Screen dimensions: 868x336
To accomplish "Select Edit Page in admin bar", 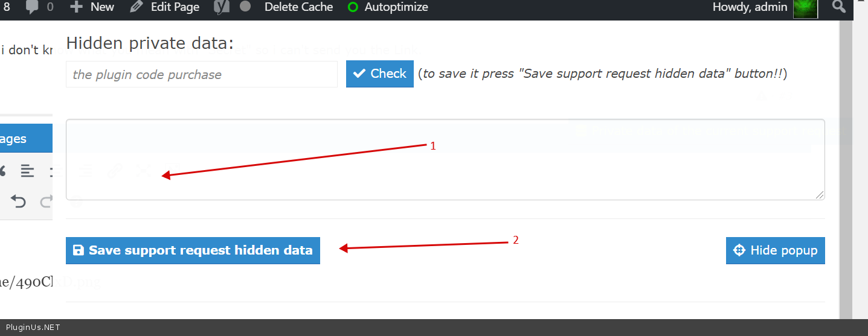I will coord(164,7).
